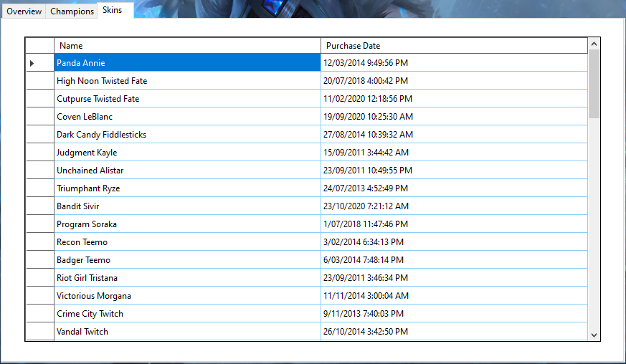
Task: Click date 23/09/2011 3:46:34 PM
Action: point(454,278)
